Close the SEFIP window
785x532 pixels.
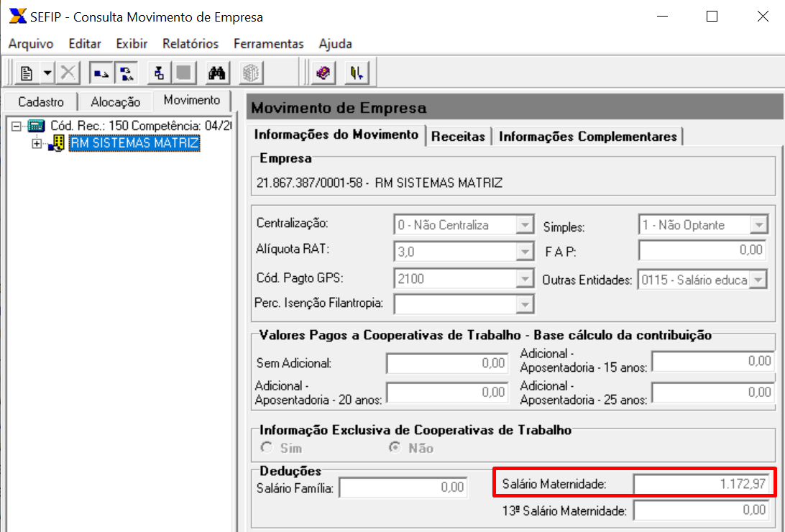[763, 17]
